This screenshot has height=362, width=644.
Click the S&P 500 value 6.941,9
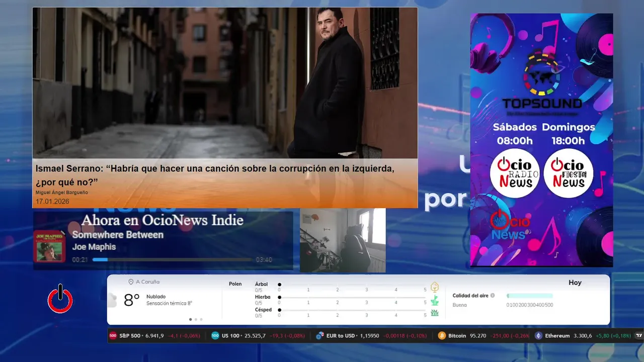coord(154,335)
